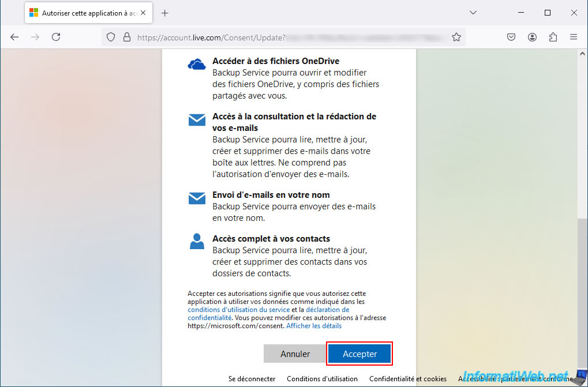
Task: Click the OneDrive cloud icon
Action: point(197,65)
